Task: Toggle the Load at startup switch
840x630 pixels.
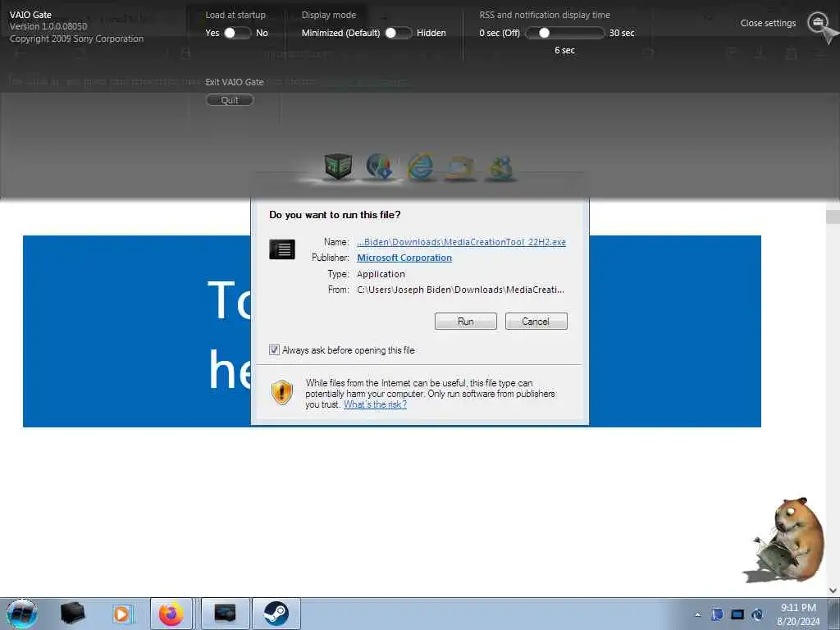Action: pyautogui.click(x=237, y=33)
